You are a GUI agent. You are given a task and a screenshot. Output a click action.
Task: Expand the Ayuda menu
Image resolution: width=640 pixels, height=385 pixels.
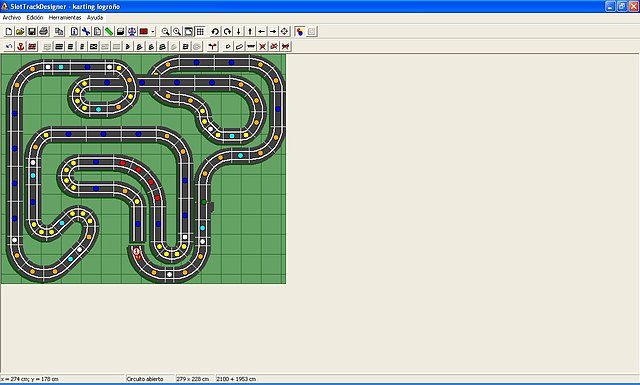pyautogui.click(x=95, y=18)
